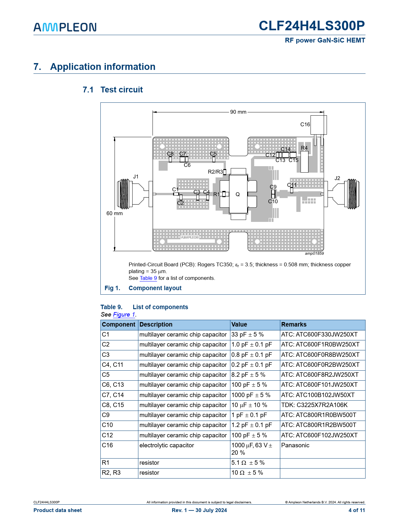Click the Ampleon logo in the header
The width and height of the screenshot is (399, 532).
point(65,27)
